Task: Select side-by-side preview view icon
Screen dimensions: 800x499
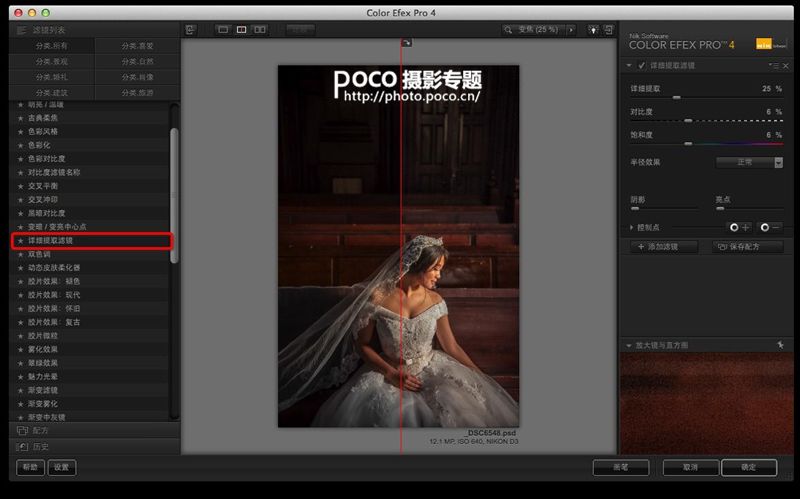Action: pyautogui.click(x=260, y=30)
